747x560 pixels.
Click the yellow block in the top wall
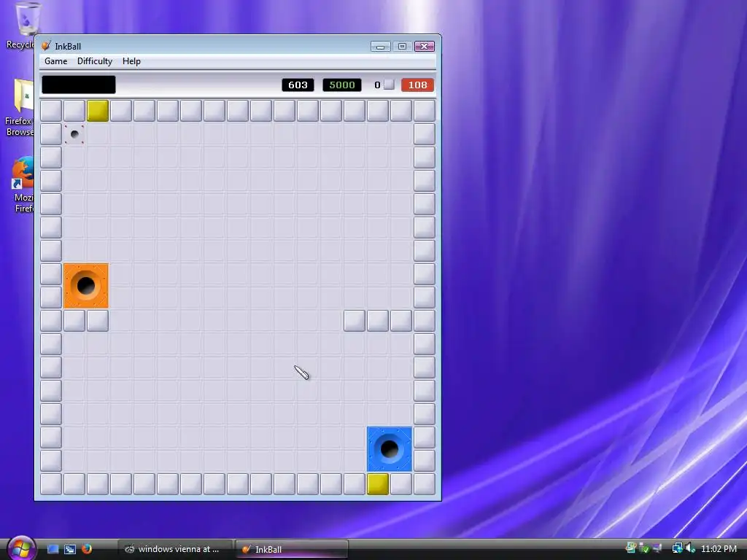point(98,111)
